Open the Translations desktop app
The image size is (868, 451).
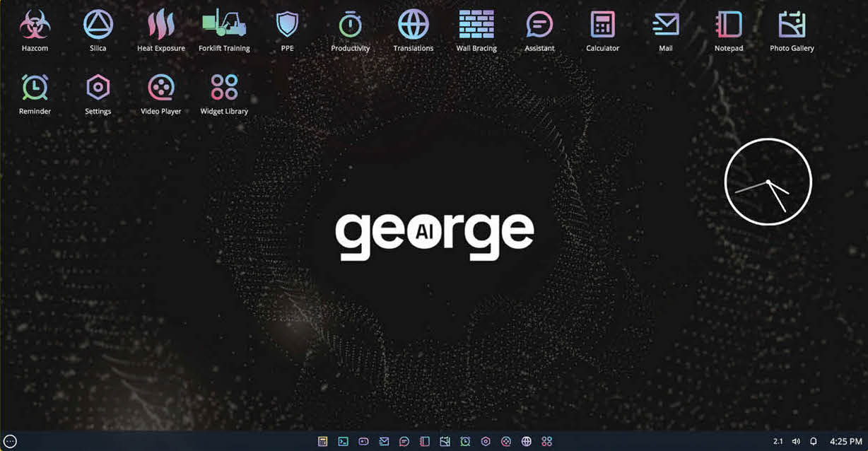[x=414, y=25]
